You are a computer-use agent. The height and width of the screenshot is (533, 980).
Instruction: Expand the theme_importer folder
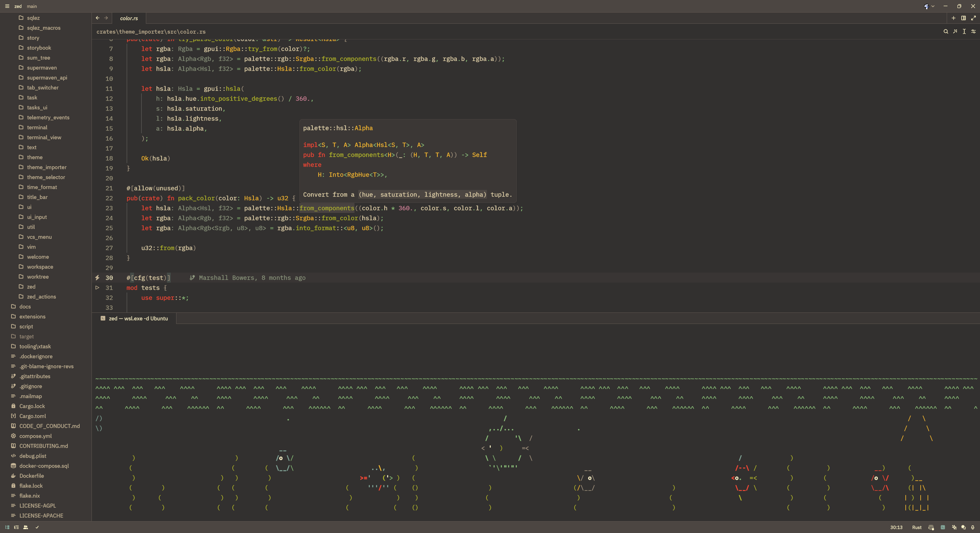[x=46, y=167]
